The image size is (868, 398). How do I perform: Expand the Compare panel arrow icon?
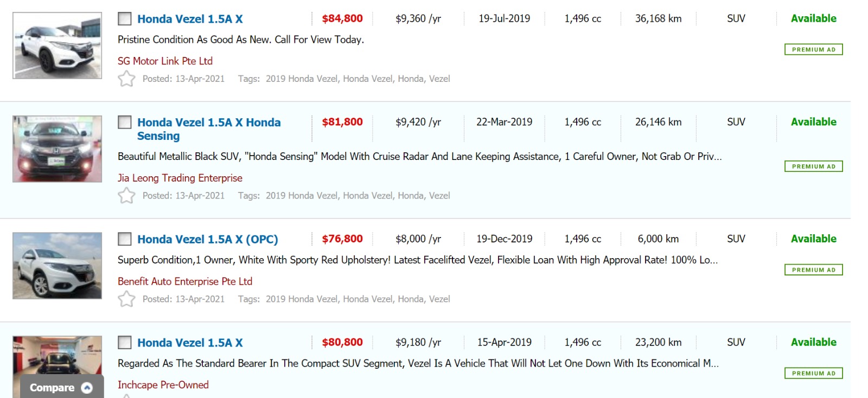pos(87,388)
